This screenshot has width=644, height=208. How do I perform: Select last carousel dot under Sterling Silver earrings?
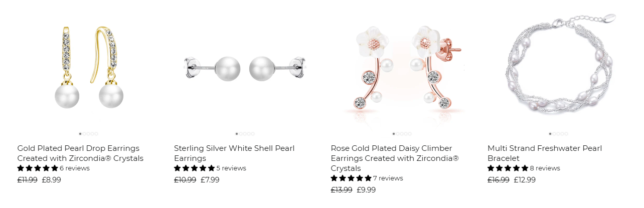coord(253,134)
